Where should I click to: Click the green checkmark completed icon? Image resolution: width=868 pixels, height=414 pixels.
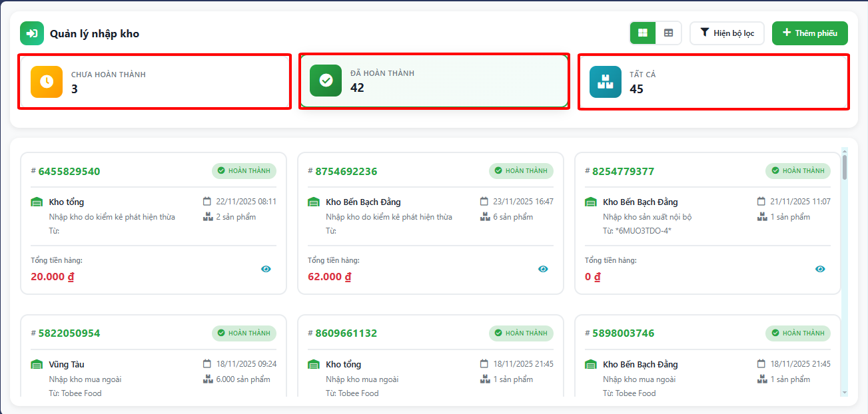tap(326, 81)
